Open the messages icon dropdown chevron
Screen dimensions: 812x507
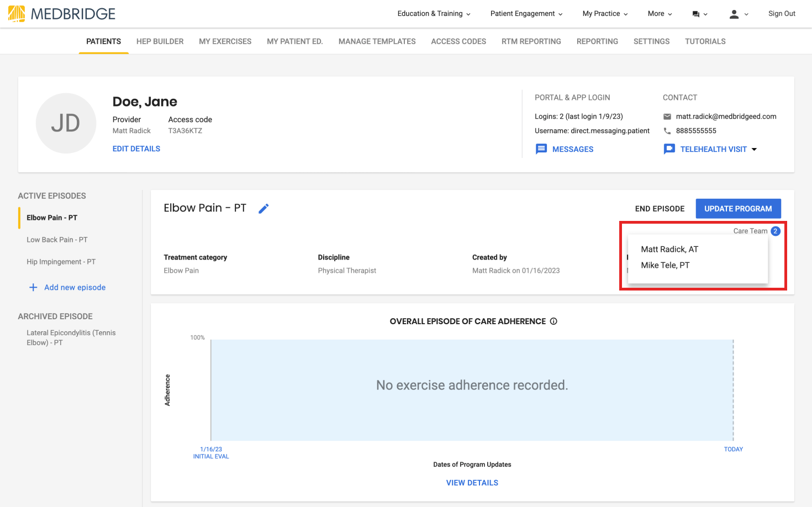coord(705,14)
